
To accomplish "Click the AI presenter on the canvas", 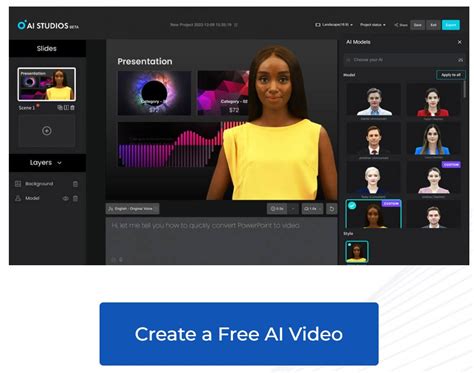I will pyautogui.click(x=273, y=124).
